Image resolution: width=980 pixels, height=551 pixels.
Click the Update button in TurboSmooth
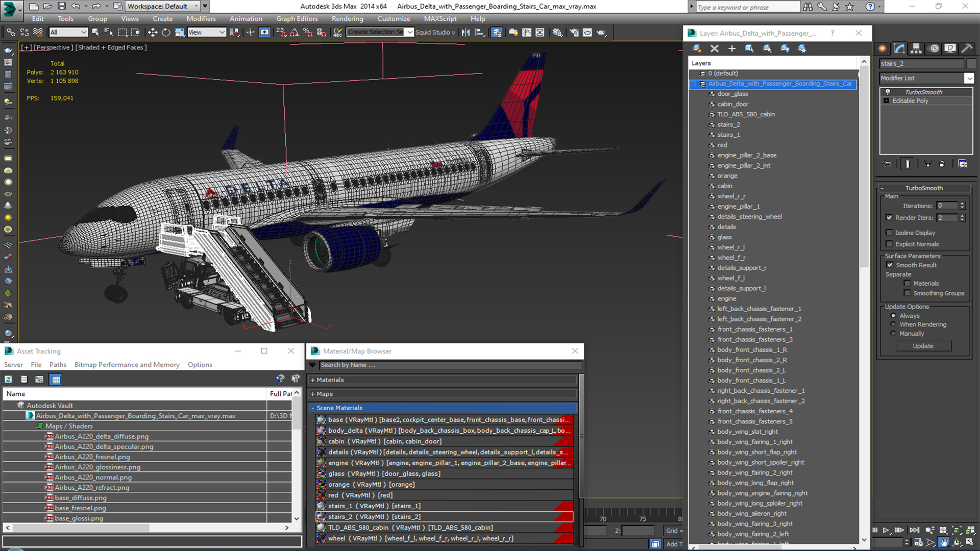(x=923, y=346)
